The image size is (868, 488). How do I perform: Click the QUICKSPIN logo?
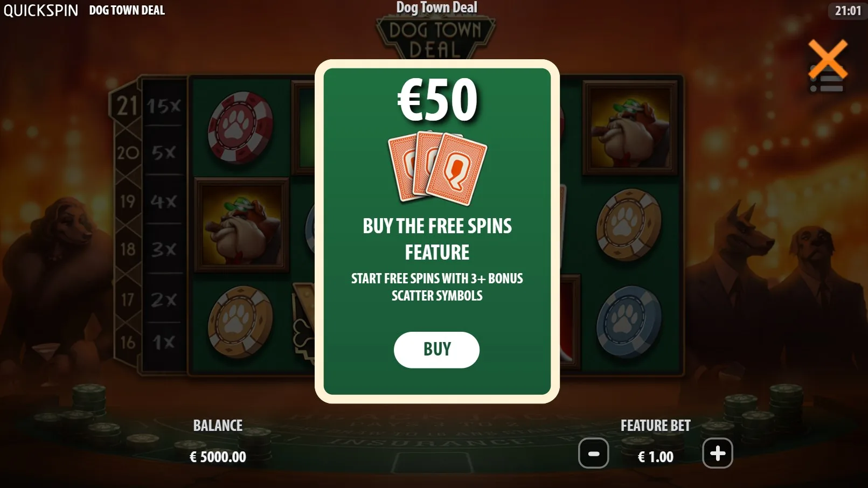pos(41,10)
